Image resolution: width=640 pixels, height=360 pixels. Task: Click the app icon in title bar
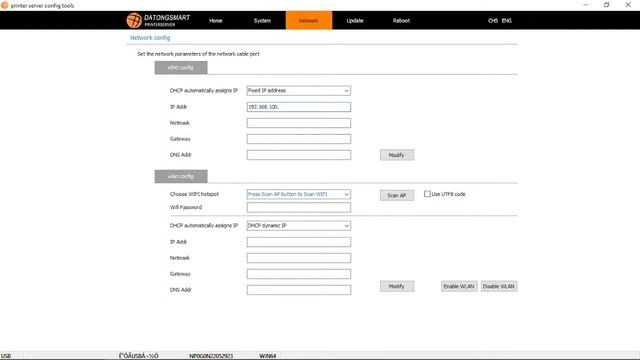5,5
